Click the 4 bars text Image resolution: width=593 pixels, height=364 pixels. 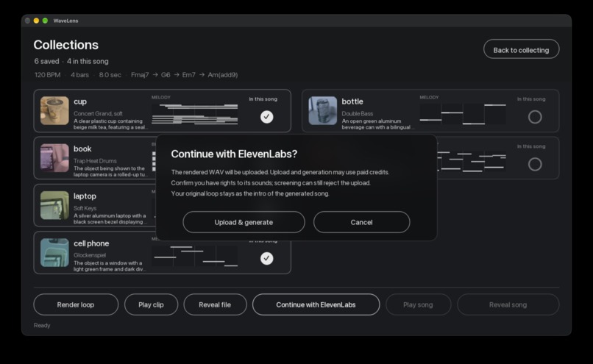[79, 75]
